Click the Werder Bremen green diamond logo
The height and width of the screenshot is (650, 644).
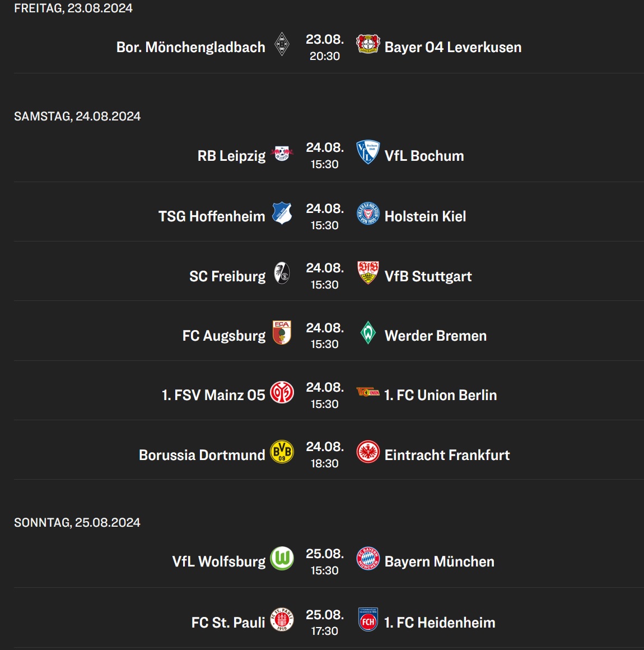click(x=367, y=332)
